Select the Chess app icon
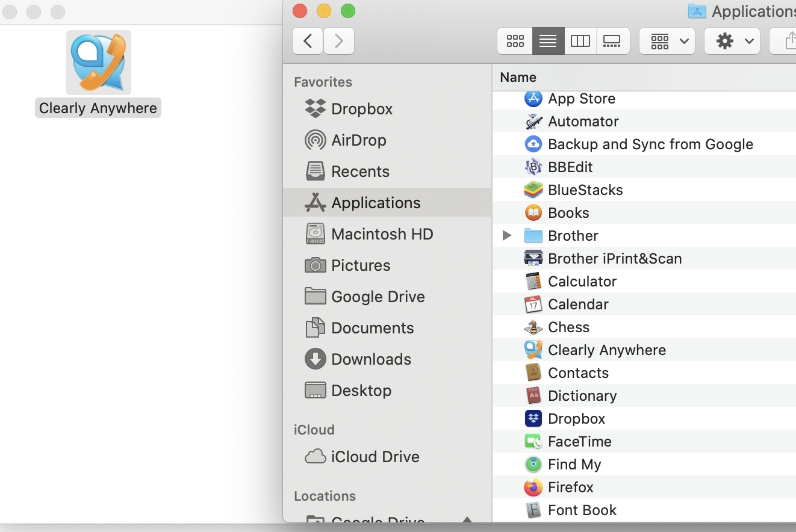Screen dimensions: 796x532 533,327
